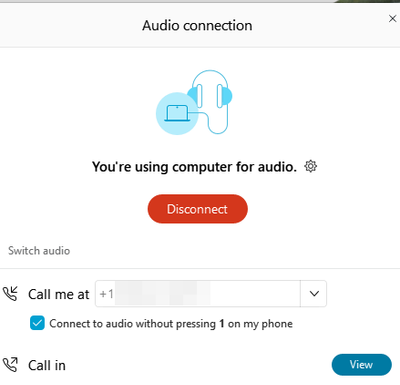Click the 'You're using computer for audio' text
The width and height of the screenshot is (400, 385).
coord(194,167)
